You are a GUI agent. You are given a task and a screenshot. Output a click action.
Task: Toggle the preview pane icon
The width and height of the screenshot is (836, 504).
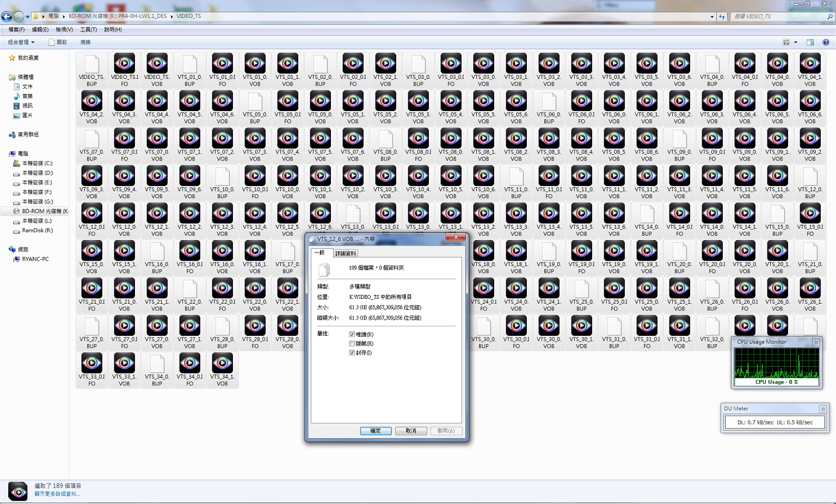click(810, 42)
